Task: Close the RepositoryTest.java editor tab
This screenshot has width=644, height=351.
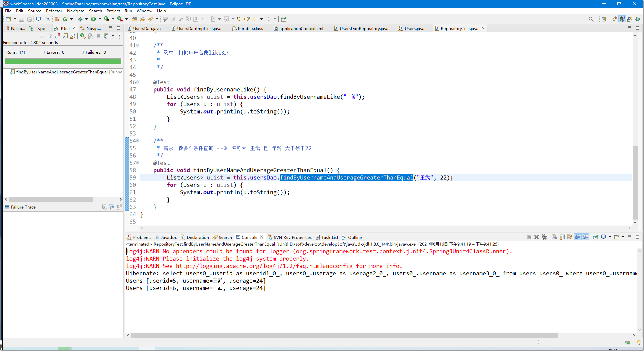Action: pyautogui.click(x=483, y=28)
